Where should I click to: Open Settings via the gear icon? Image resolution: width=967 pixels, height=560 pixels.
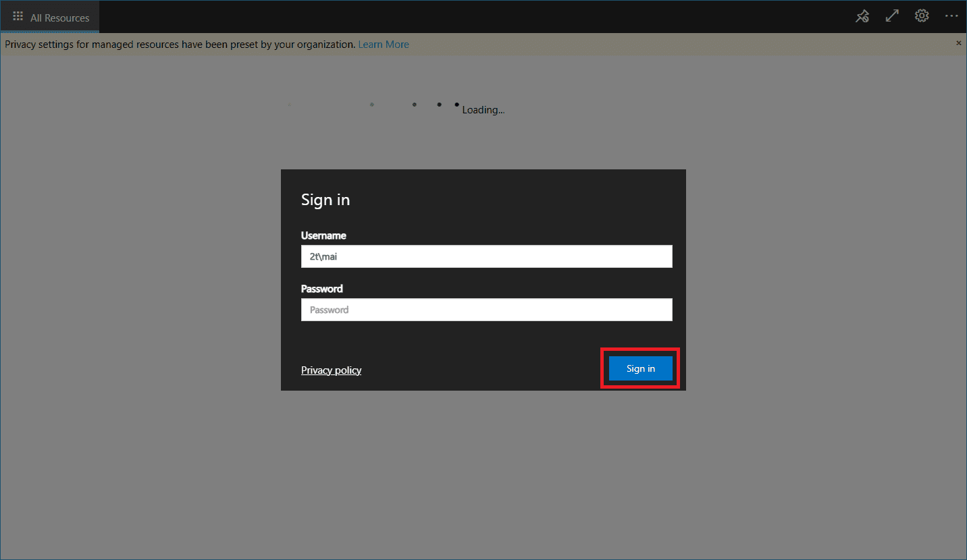[x=922, y=16]
